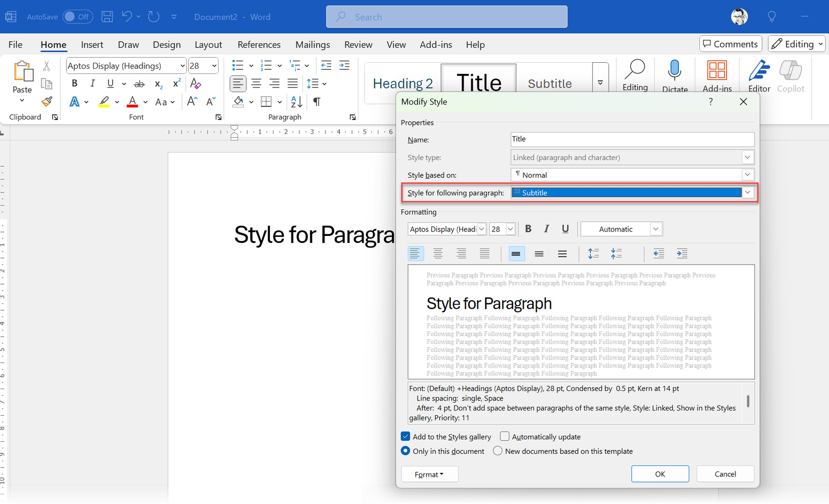Image resolution: width=829 pixels, height=504 pixels.
Task: Pick the red Font Color swatch
Action: click(x=132, y=101)
